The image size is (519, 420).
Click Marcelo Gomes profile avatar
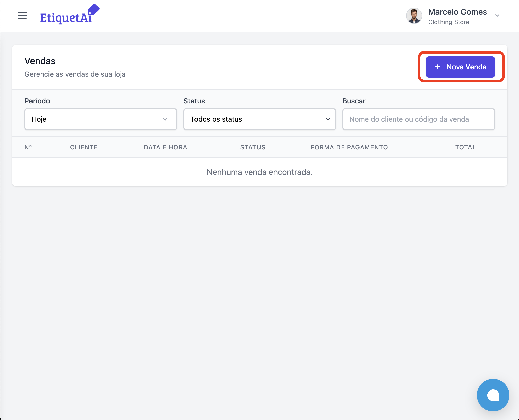(414, 16)
